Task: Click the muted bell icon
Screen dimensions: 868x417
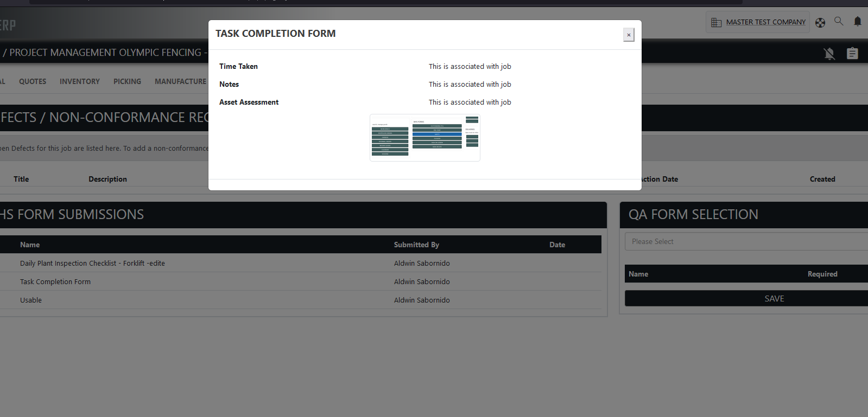Action: pos(829,53)
